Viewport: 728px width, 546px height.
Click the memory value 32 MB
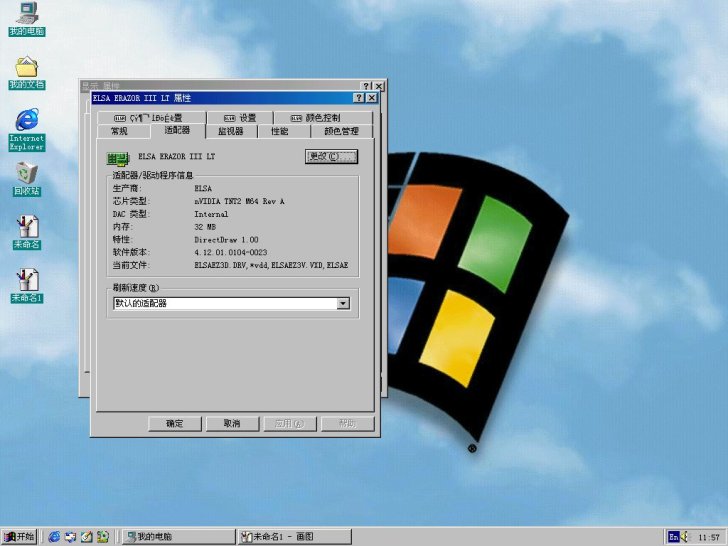tap(205, 227)
